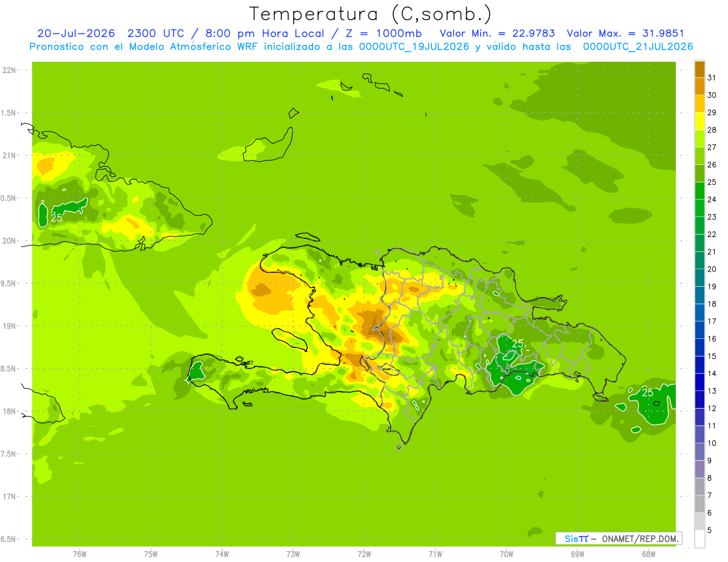This screenshot has width=728, height=562.
Task: Click the '70W' longitude axis label
Action: tap(507, 554)
